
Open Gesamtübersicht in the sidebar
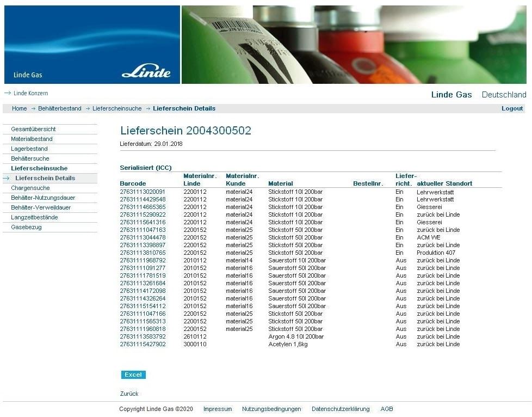33,129
